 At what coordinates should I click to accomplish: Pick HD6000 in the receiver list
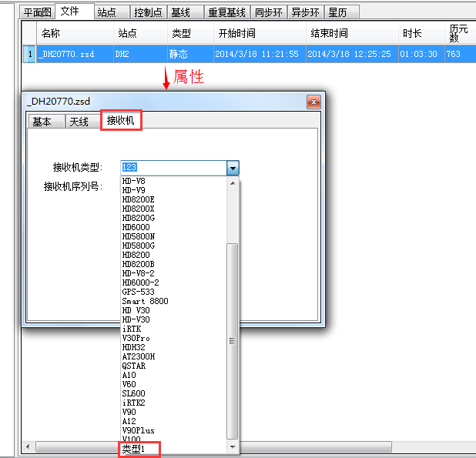point(173,227)
